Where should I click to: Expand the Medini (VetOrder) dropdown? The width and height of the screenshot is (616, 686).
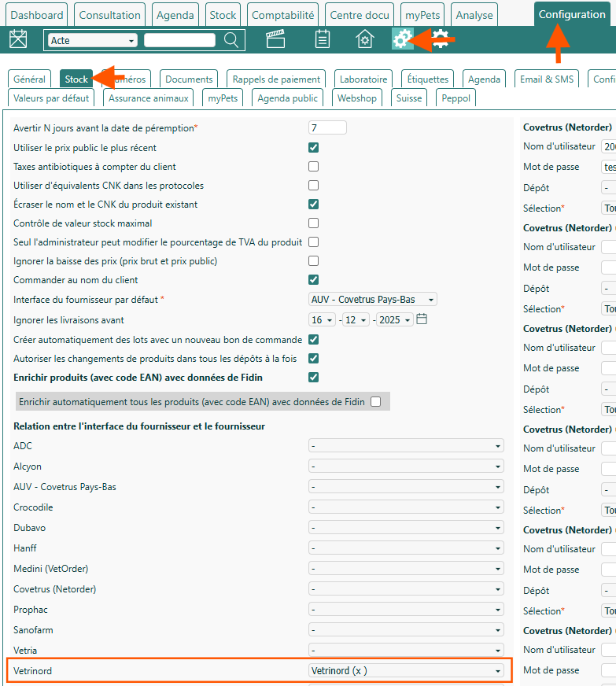406,569
